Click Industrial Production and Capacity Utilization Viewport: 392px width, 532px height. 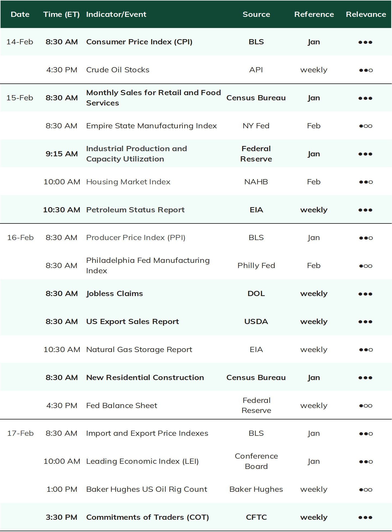point(136,154)
